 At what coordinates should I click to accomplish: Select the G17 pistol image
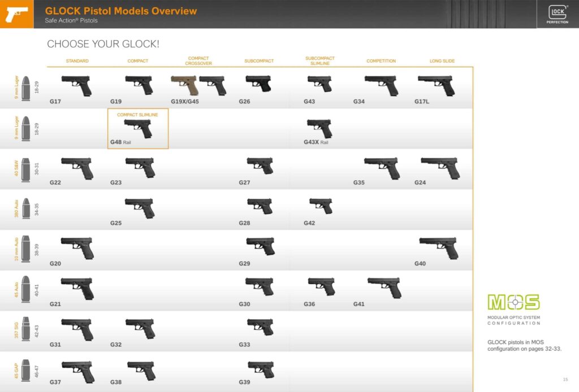click(x=76, y=85)
